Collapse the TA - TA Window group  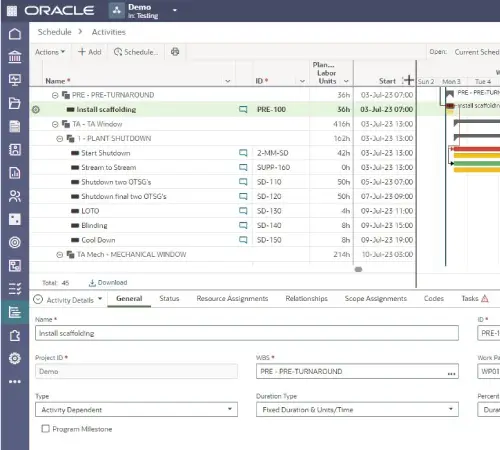pos(55,124)
